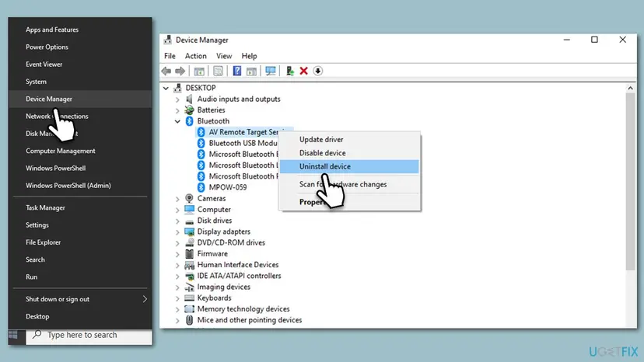Select the Keyboards category icon
Image resolution: width=644 pixels, height=362 pixels.
(x=189, y=298)
